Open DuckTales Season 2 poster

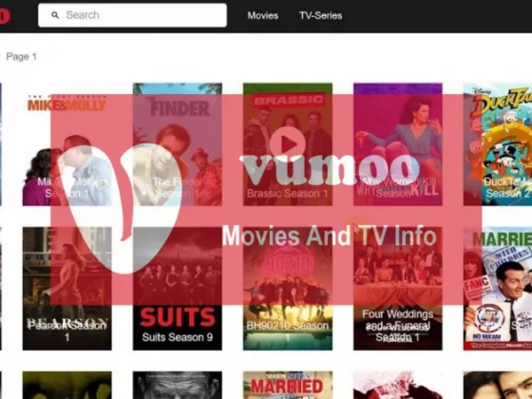(x=498, y=144)
